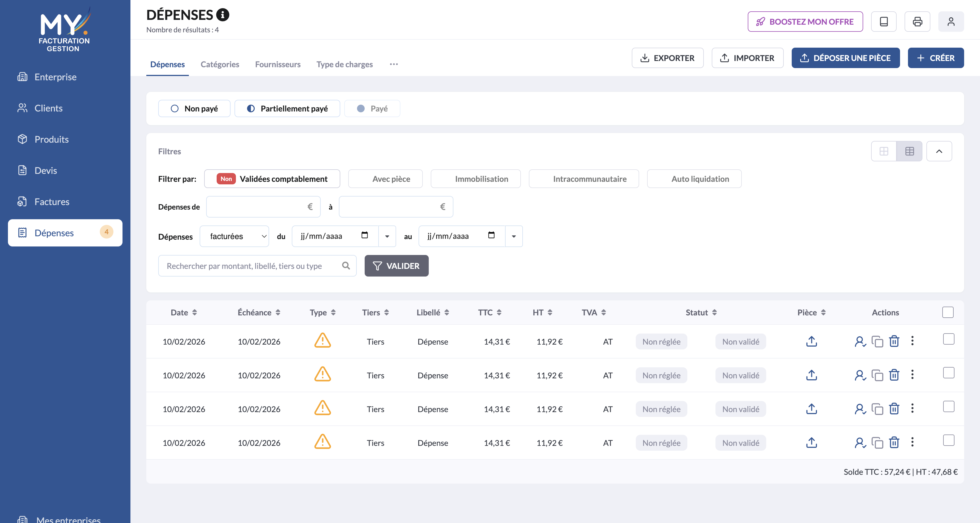This screenshot has height=523, width=980.
Task: Upload a document for third expense
Action: (x=812, y=409)
